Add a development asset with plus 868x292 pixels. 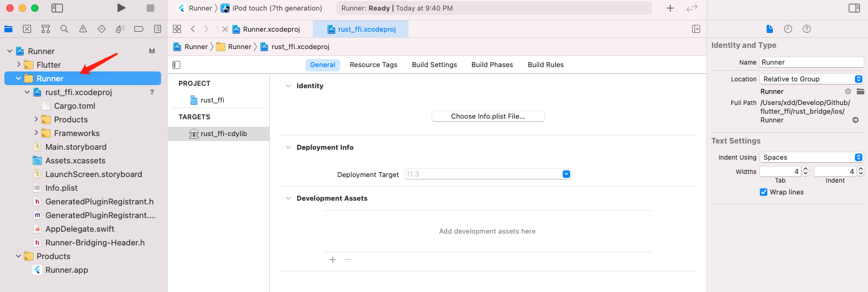333,260
